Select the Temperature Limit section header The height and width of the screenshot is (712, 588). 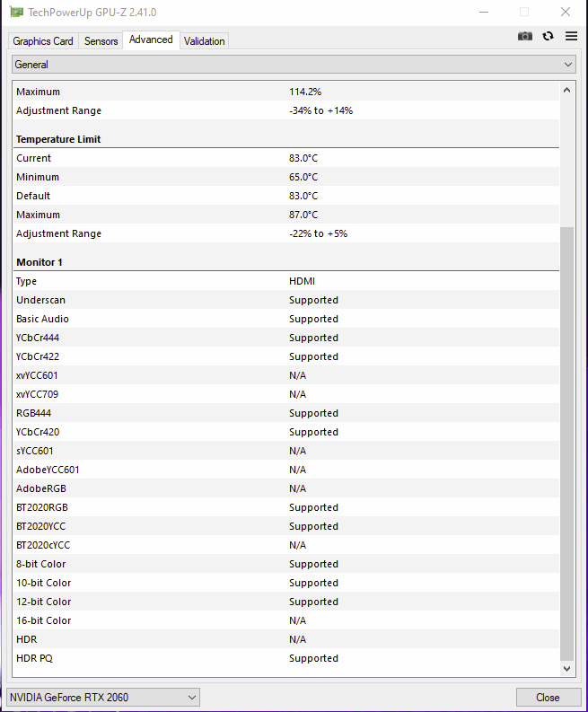tap(58, 139)
